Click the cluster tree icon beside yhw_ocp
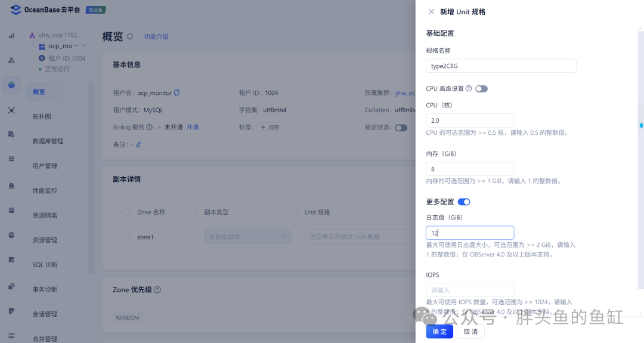Viewport: 644px width, 343px height. pos(32,35)
